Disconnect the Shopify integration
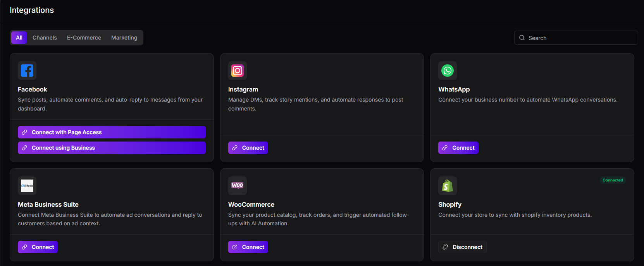This screenshot has height=266, width=644. pos(462,247)
